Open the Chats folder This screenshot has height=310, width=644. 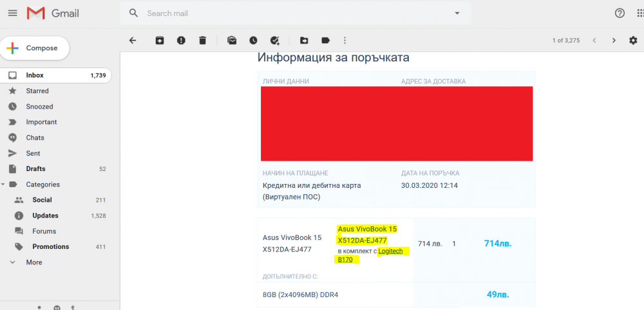coord(55,138)
